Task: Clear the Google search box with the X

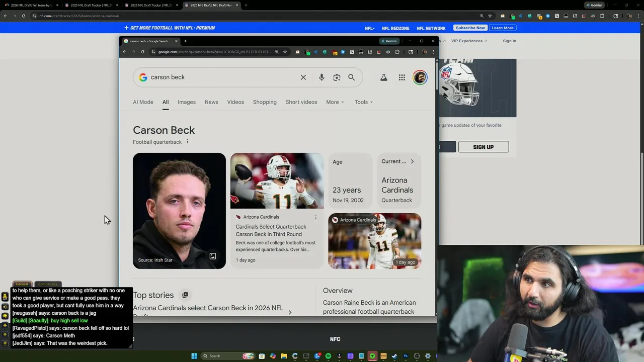Action: pos(303,77)
